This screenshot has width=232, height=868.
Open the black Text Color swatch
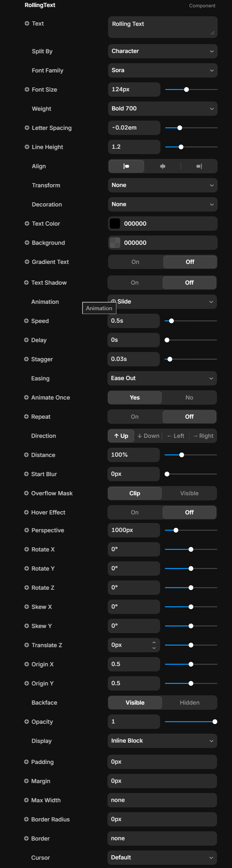point(115,223)
